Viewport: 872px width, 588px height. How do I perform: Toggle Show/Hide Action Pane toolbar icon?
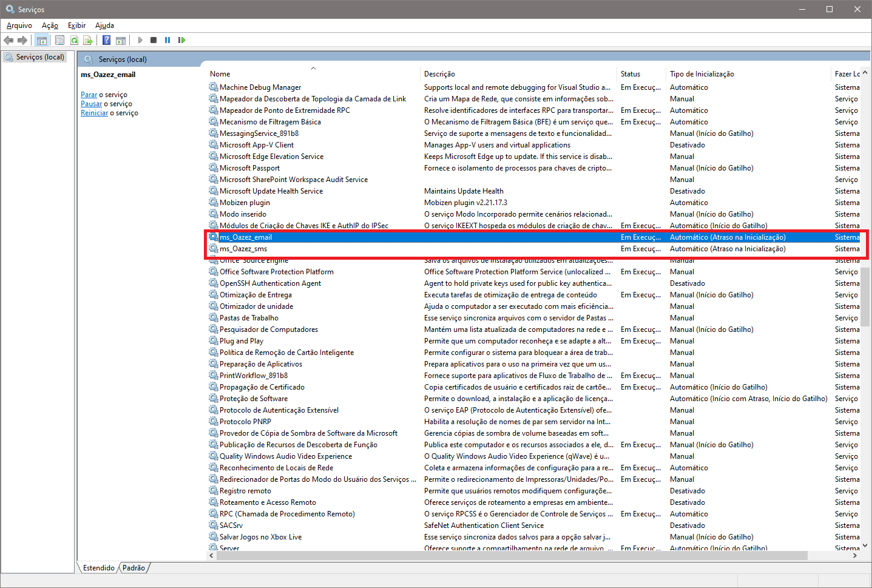pyautogui.click(x=121, y=40)
